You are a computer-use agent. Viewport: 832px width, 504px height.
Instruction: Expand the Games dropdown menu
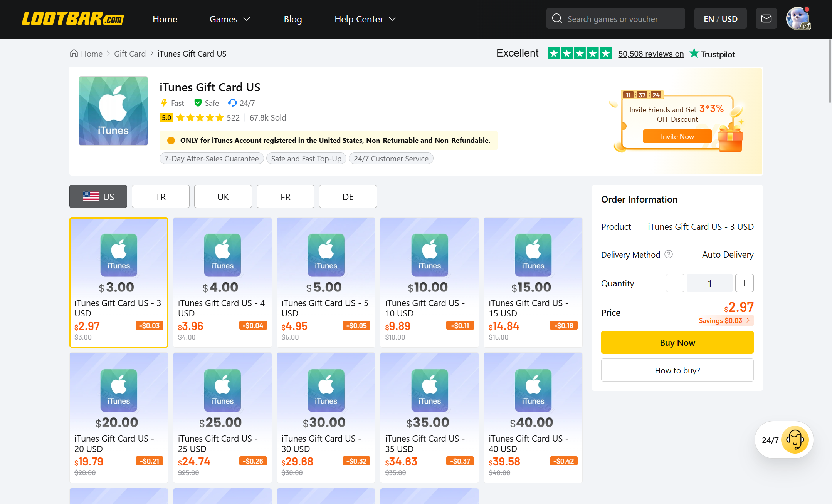pos(230,19)
